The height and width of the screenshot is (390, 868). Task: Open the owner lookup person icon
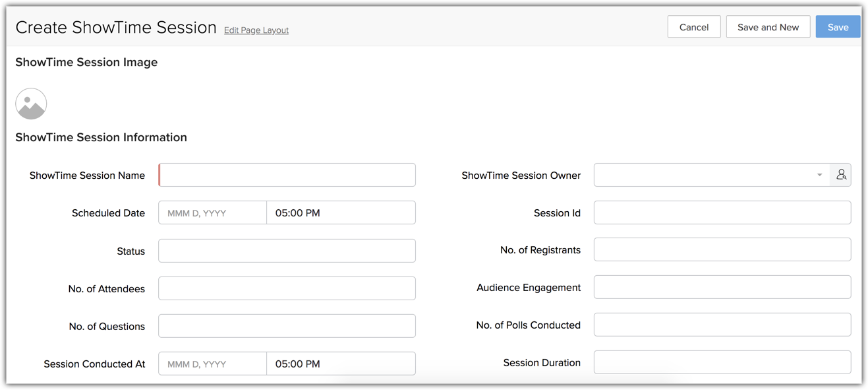tap(841, 175)
